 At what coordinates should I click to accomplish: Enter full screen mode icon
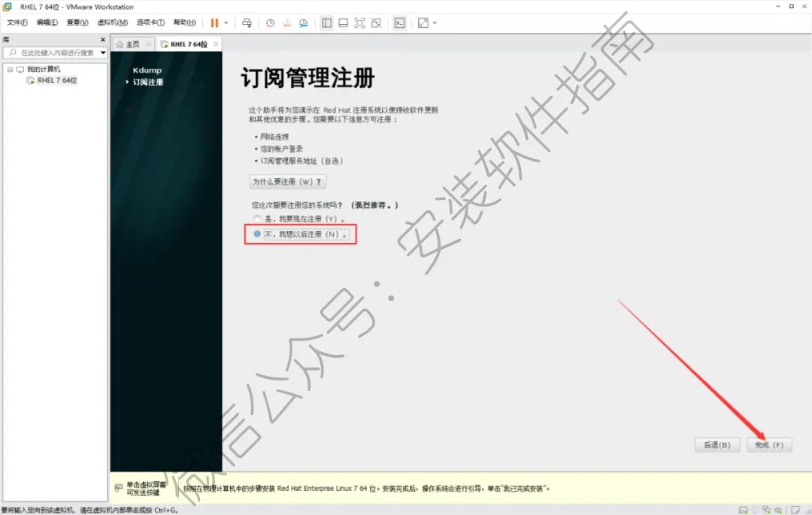click(x=360, y=23)
